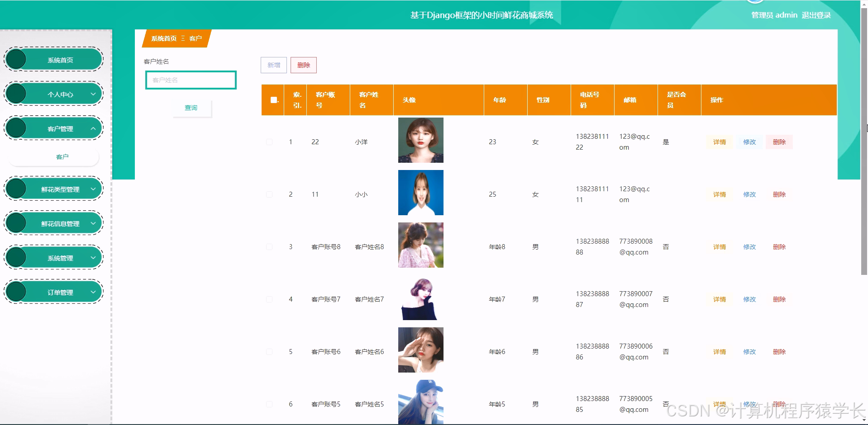Click the 客户账号 column header

click(328, 100)
